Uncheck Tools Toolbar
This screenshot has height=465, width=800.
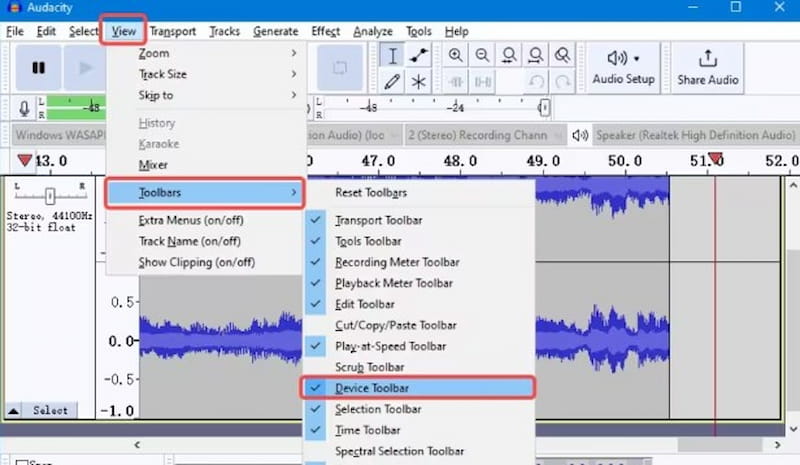(419, 241)
